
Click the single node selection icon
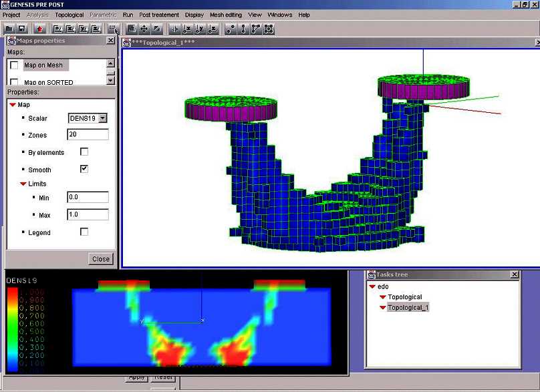point(231,29)
